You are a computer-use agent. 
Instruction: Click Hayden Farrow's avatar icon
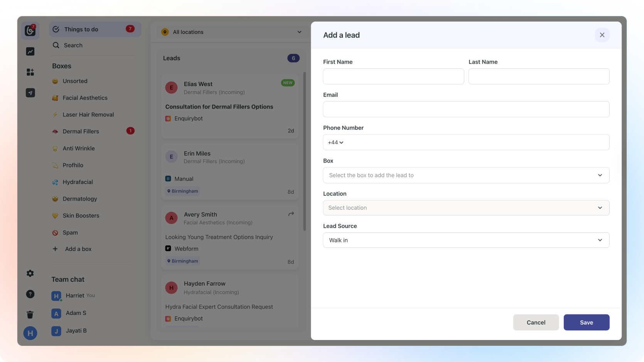(172, 288)
